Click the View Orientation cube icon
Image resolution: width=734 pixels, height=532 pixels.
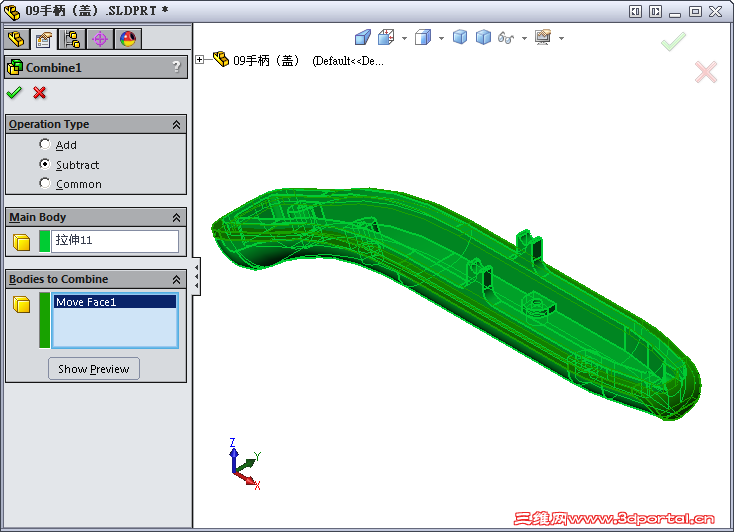[423, 37]
